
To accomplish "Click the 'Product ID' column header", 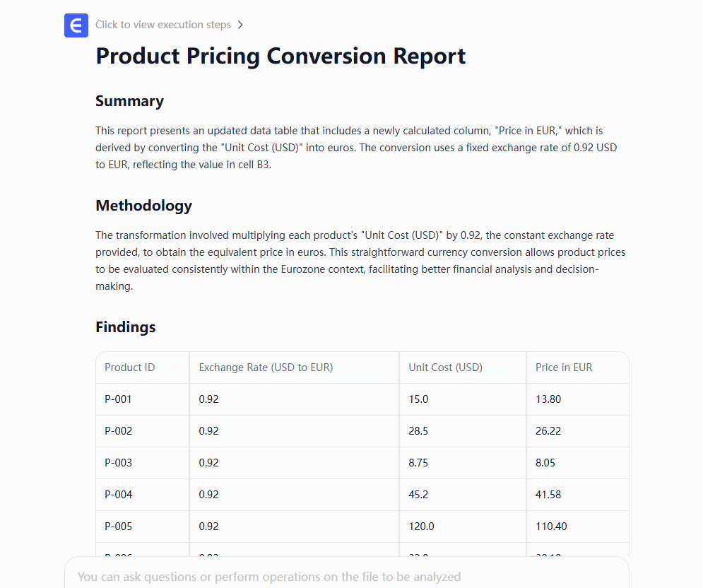I will pyautogui.click(x=130, y=367).
